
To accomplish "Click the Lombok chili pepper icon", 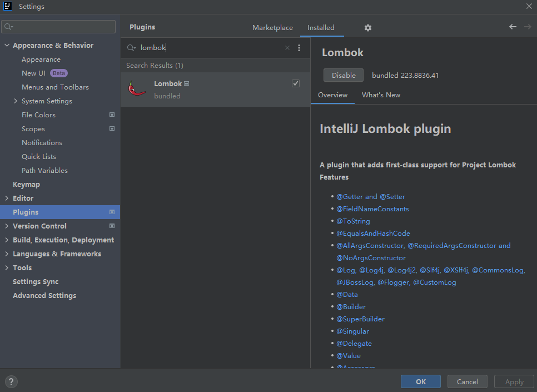I will point(137,89).
